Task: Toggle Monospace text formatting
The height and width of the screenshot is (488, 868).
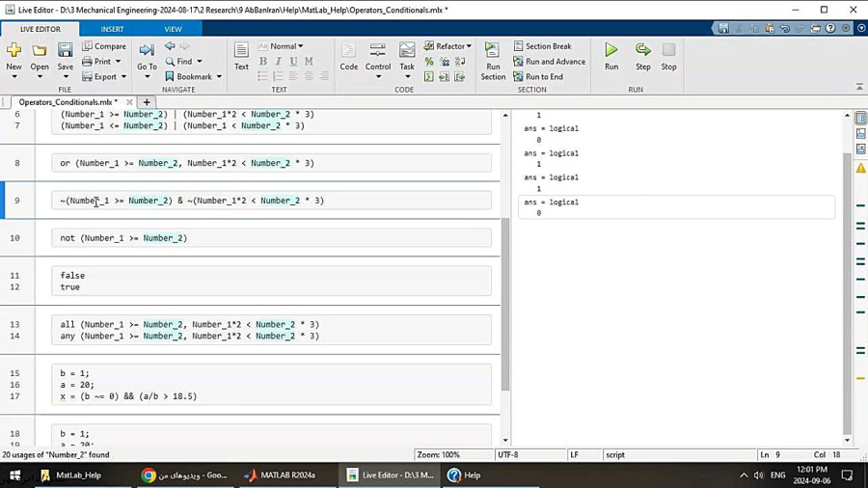Action: (309, 62)
